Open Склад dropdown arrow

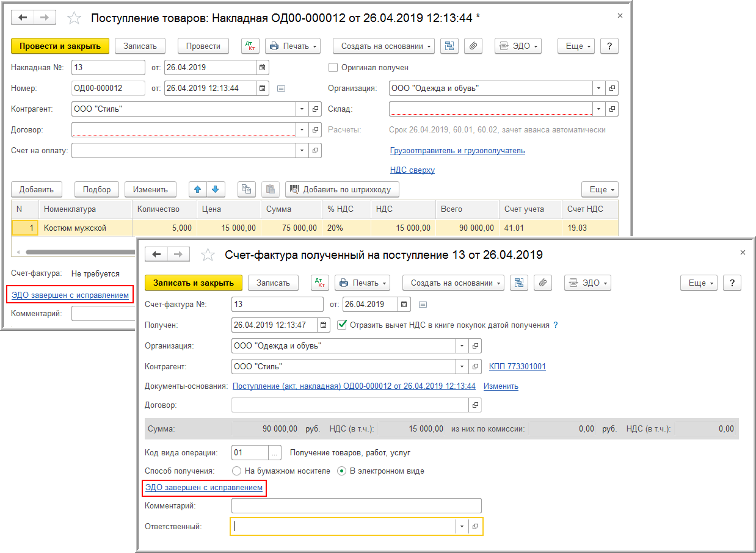tap(599, 109)
